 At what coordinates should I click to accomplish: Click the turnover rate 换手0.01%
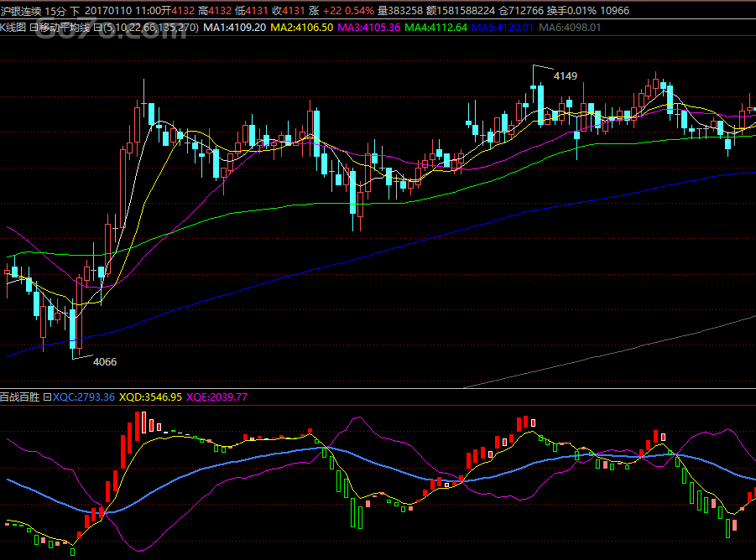571,11
